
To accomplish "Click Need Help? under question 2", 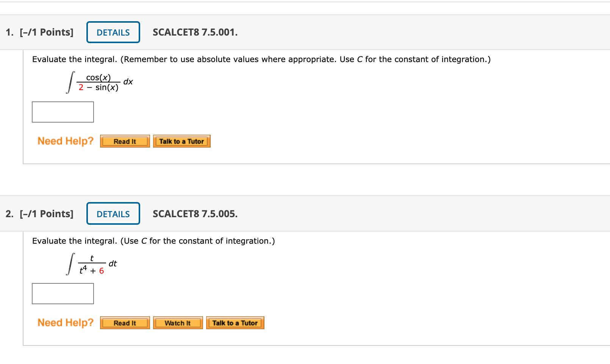I will (x=65, y=322).
